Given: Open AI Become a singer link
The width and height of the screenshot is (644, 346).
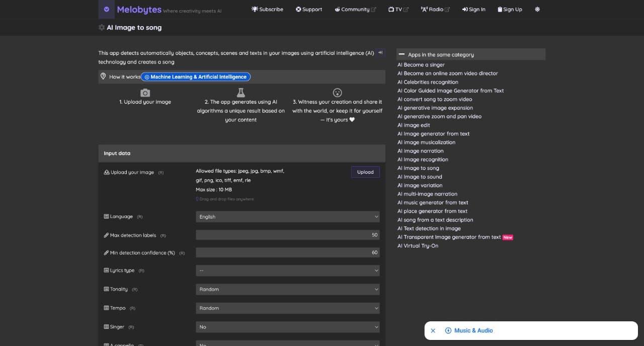Looking at the screenshot, I should coord(421,64).
